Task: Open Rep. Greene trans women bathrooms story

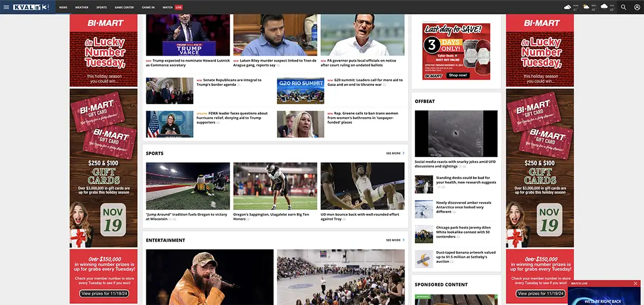Action: click(363, 118)
